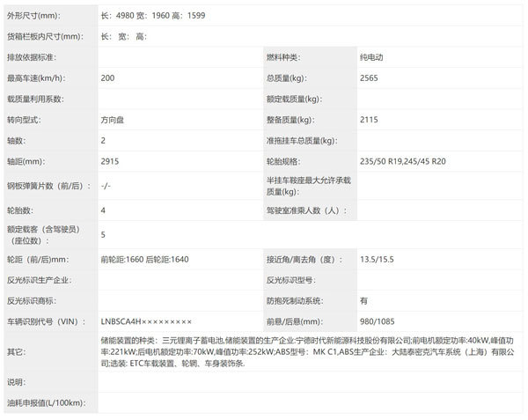Select the 其它 label
The height and width of the screenshot is (420, 528).
(17, 352)
